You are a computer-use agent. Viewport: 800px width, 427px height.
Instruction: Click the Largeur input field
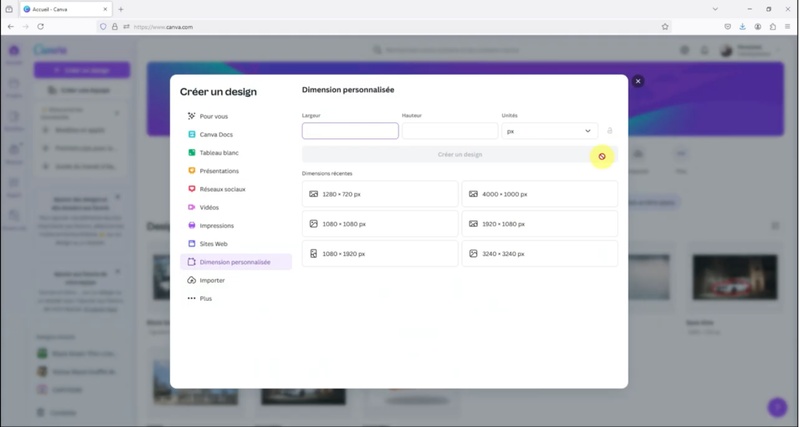[350, 131]
